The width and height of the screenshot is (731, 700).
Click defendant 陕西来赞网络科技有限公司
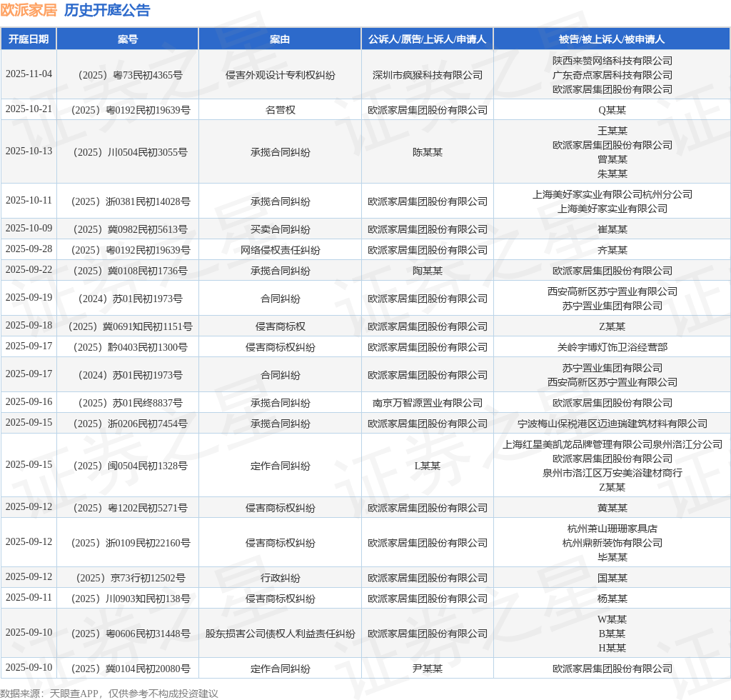click(x=612, y=61)
